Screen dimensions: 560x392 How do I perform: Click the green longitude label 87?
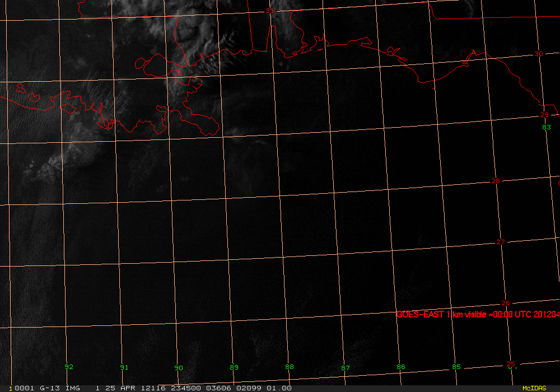346,368
